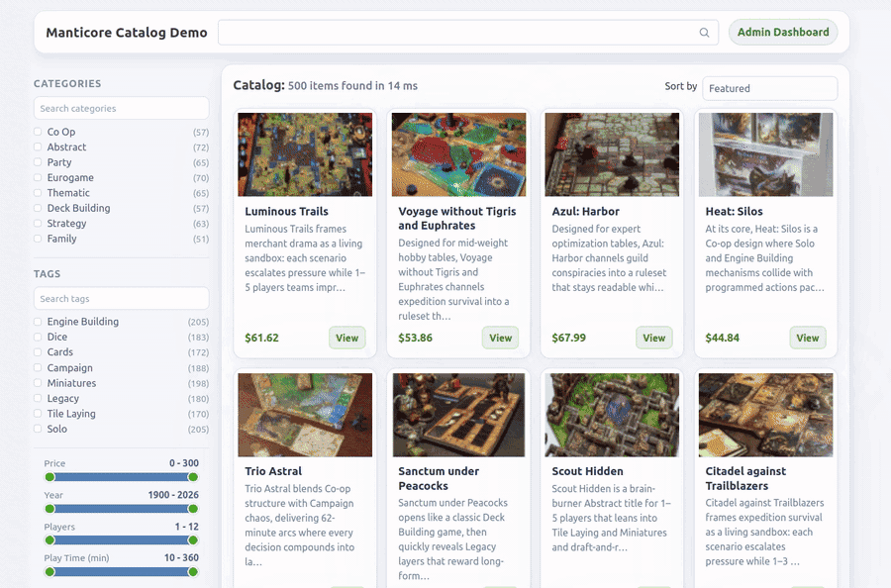Click the Price slider minimum handle

click(x=50, y=477)
